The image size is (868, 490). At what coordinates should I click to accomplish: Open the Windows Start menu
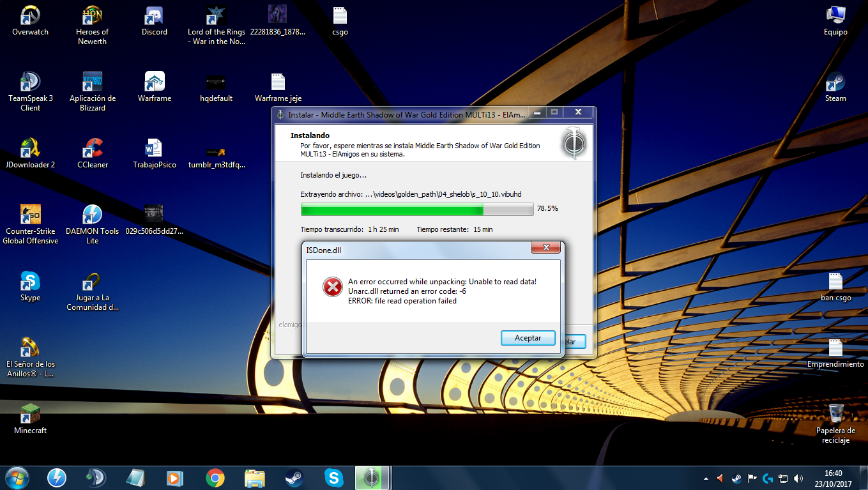tap(16, 478)
